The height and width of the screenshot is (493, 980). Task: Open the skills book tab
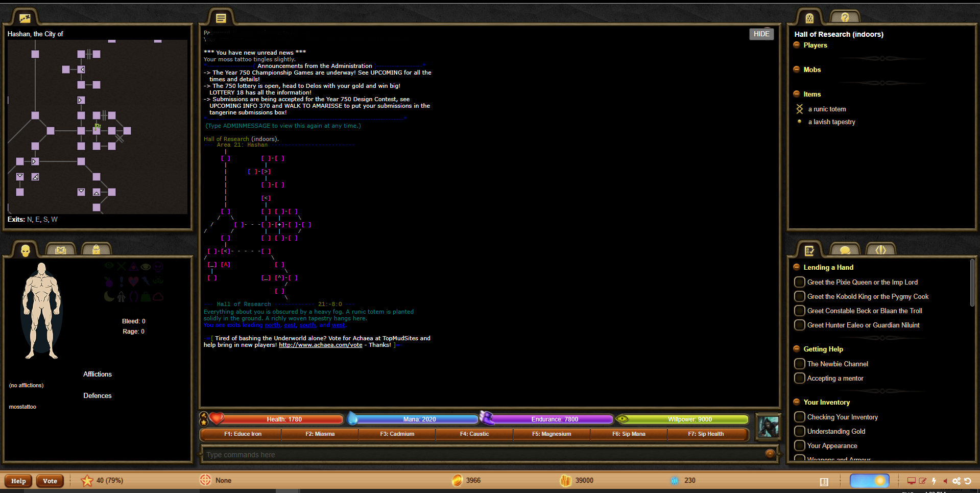61,250
